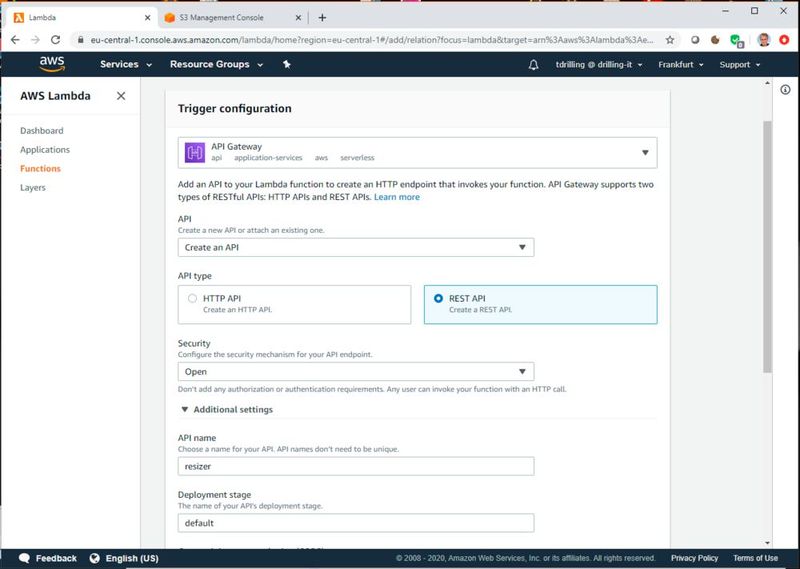Screen dimensions: 800x569
Task: Click the Trigger configuration heading
Action: [x=235, y=109]
